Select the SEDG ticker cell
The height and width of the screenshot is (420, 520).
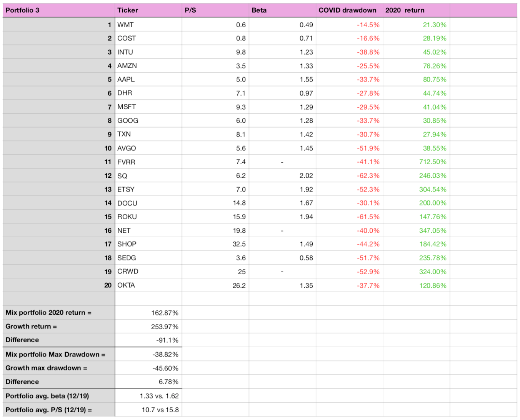coord(148,258)
